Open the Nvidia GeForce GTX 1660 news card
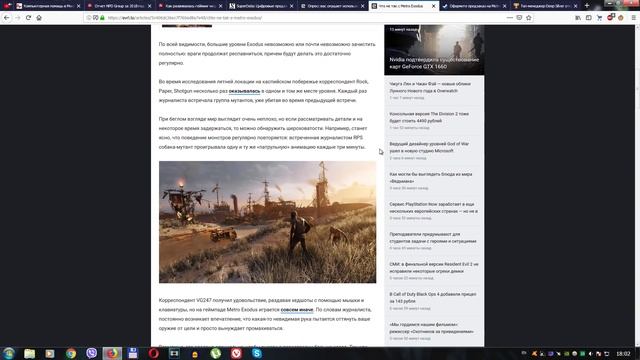This screenshot has height=360, width=640. (x=434, y=50)
